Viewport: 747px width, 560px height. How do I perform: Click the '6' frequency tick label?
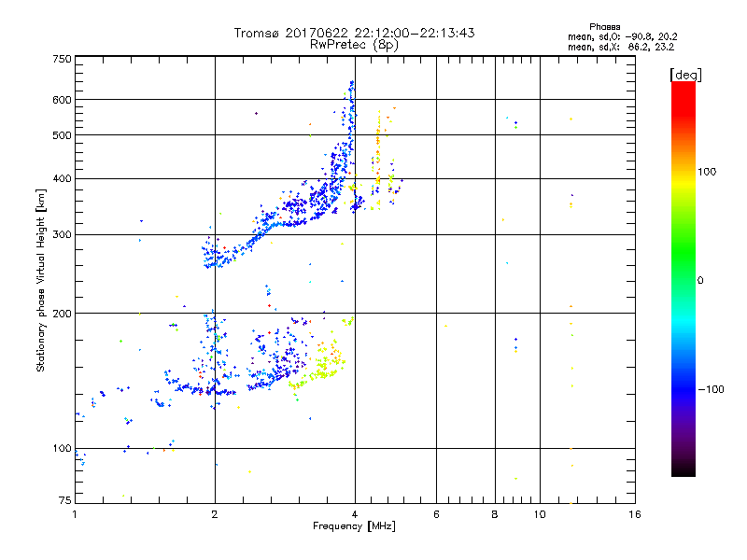pos(436,514)
